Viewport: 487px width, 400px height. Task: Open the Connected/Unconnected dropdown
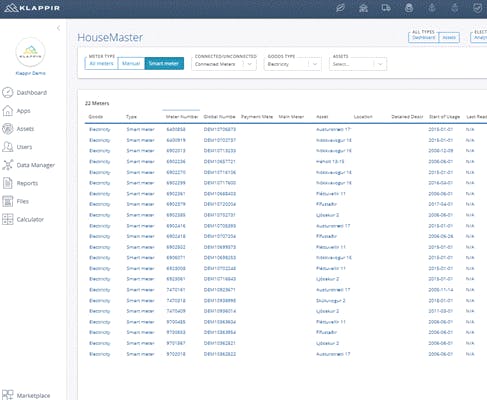(224, 64)
